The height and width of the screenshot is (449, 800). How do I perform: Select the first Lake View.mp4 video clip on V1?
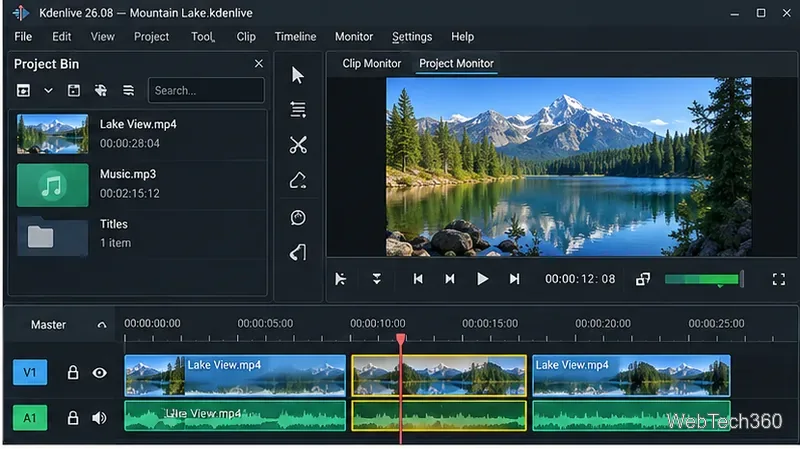(235, 376)
